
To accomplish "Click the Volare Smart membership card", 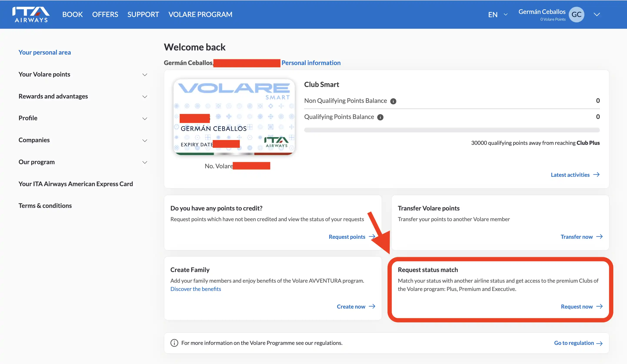I will [234, 117].
